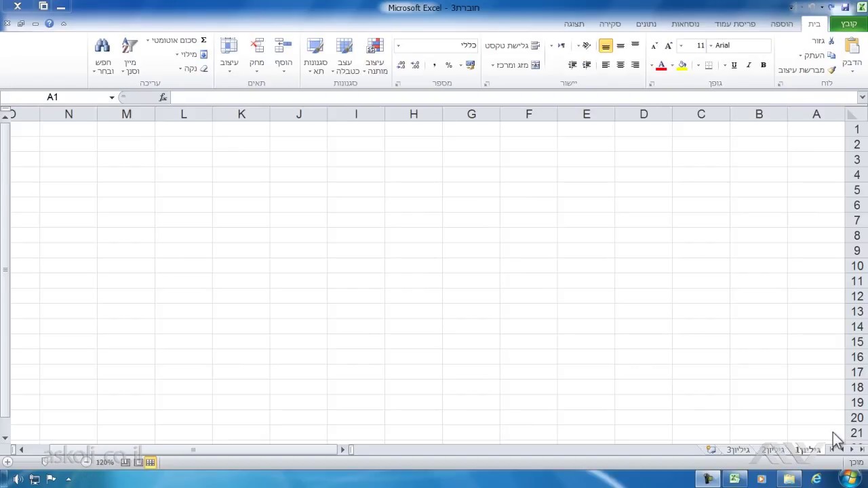The image size is (868, 488).
Task: Open the File (קובץ) tab
Action: tap(849, 24)
